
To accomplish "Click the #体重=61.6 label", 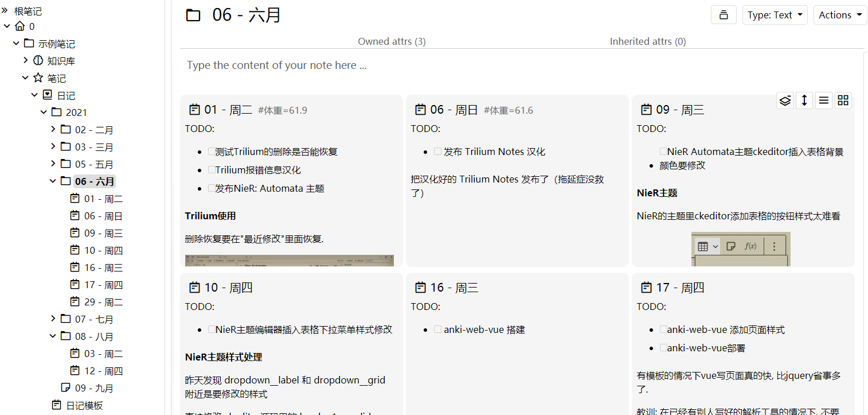I will point(509,110).
